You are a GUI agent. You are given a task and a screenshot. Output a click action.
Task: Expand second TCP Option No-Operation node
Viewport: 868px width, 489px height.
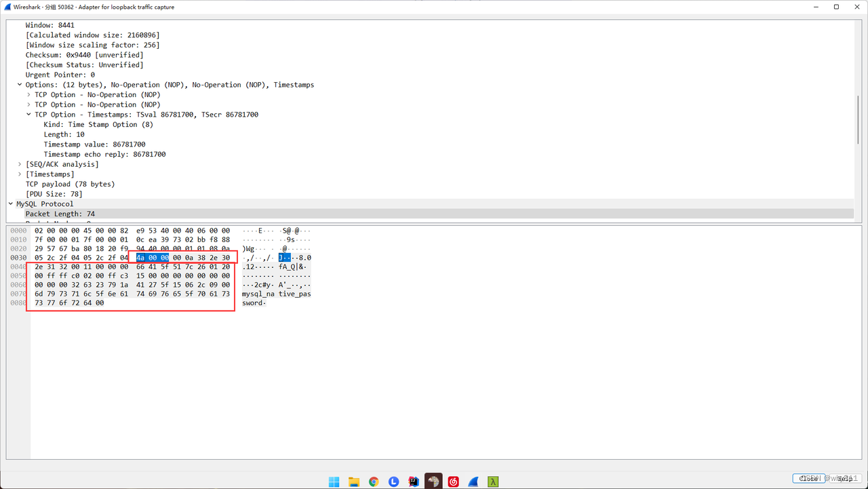[28, 104]
